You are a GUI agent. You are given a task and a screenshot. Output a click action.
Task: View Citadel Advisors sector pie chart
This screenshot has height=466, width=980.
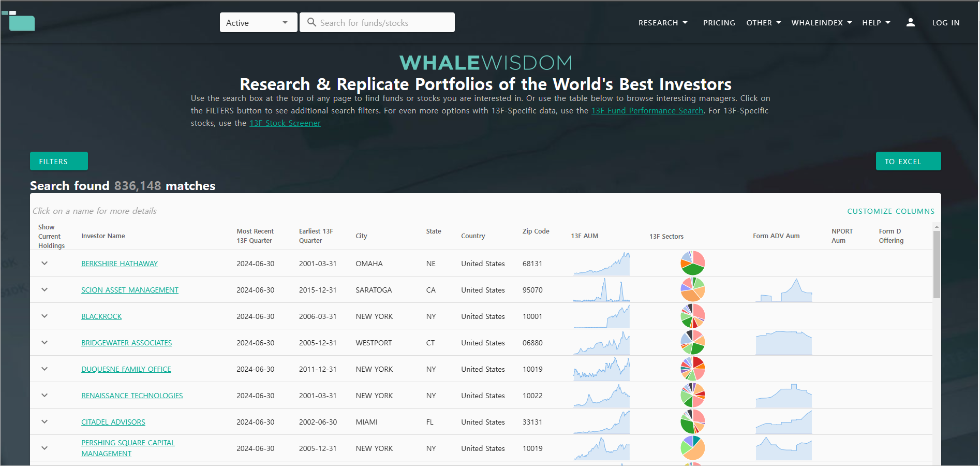tap(692, 421)
